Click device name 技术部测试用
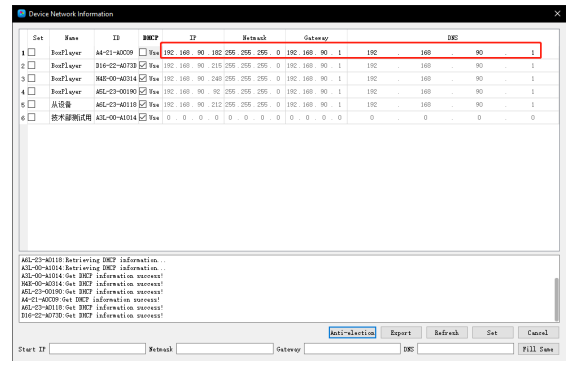Viewport: 578px width, 367px height. coord(71,117)
